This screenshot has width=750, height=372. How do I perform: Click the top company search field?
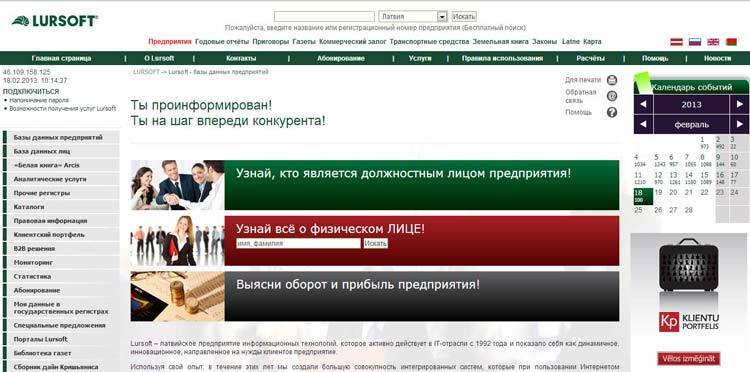[x=324, y=17]
